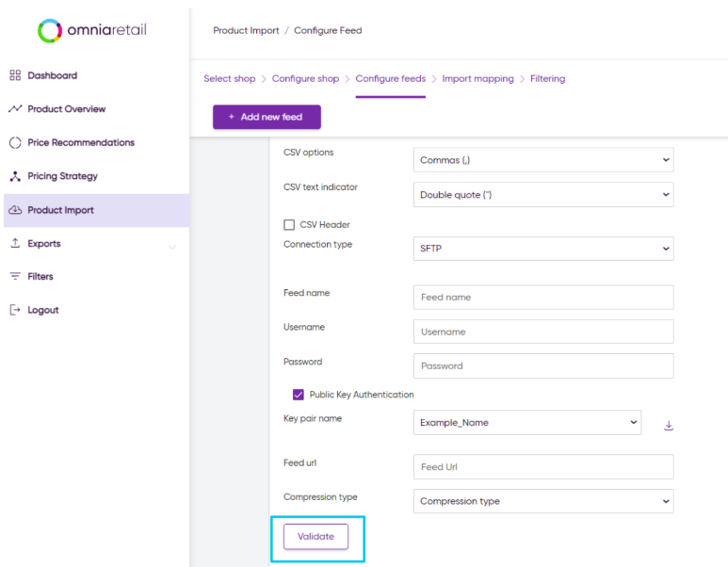Open the Connection type SFTP dropdown
Screen dimensions: 728x567
click(543, 249)
